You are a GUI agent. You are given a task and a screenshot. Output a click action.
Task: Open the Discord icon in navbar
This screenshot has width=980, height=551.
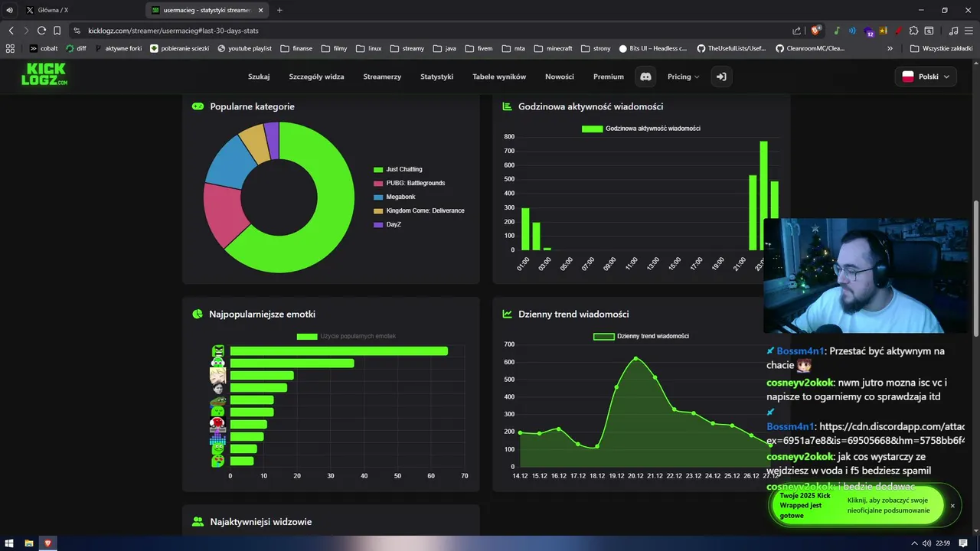(645, 77)
